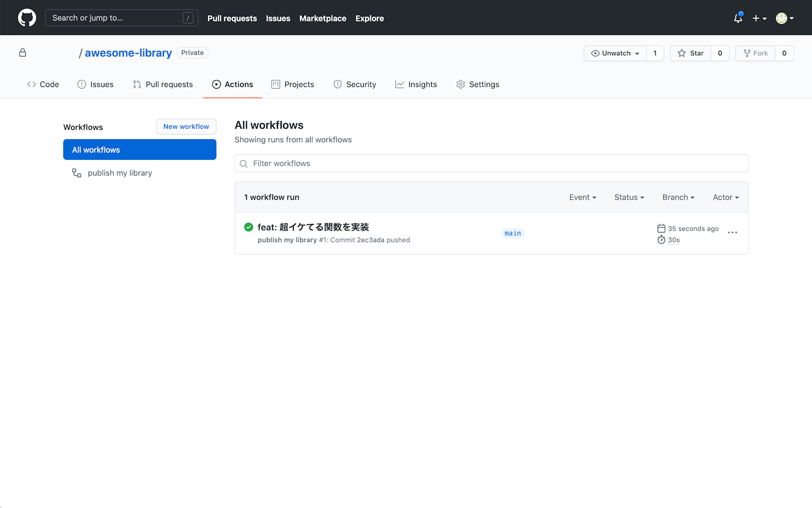Click the GitHub logo in the top bar

coord(27,17)
